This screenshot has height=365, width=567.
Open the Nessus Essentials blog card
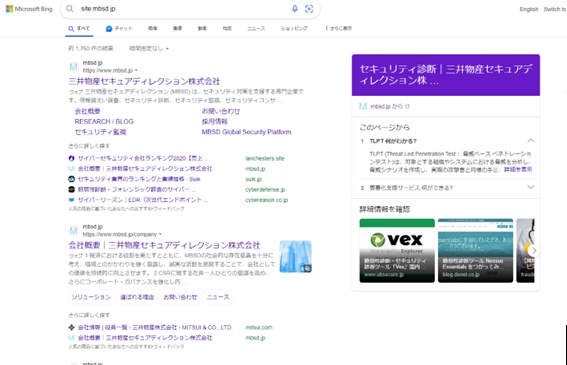[x=476, y=250]
